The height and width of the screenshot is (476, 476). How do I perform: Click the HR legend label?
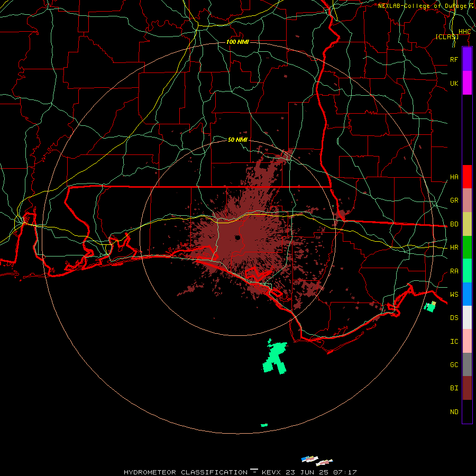click(x=454, y=247)
